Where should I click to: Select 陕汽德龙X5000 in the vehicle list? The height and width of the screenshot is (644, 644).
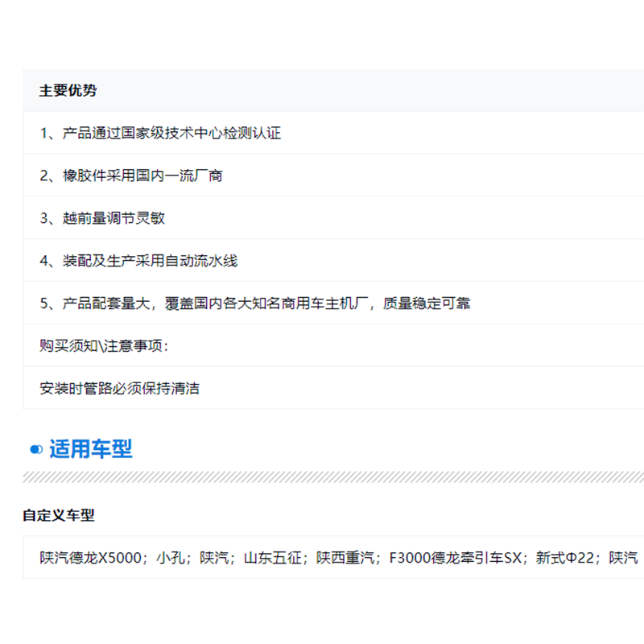click(x=91, y=558)
